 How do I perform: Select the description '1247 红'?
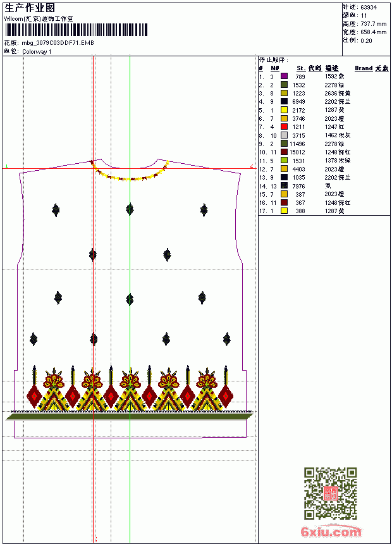pyautogui.click(x=334, y=127)
